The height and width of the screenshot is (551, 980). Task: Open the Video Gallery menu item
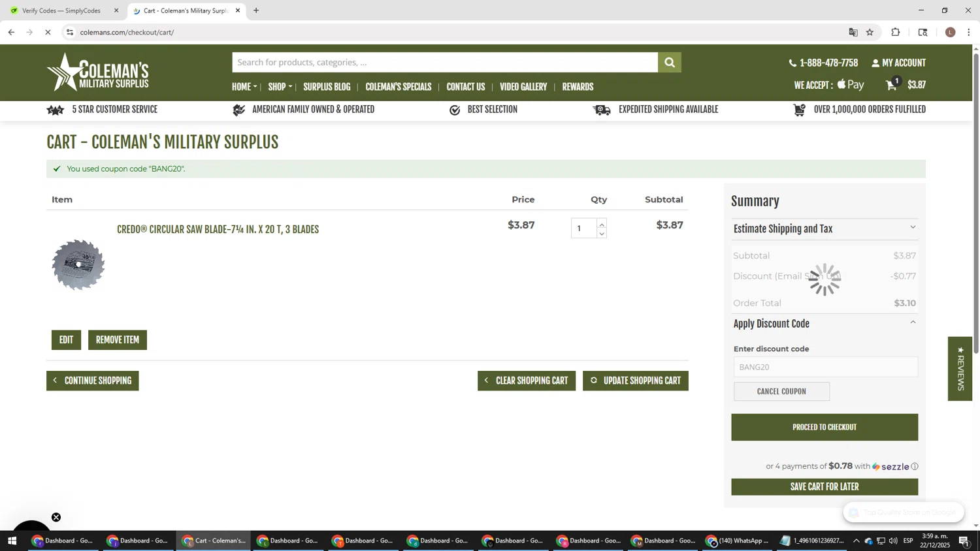[x=523, y=87]
